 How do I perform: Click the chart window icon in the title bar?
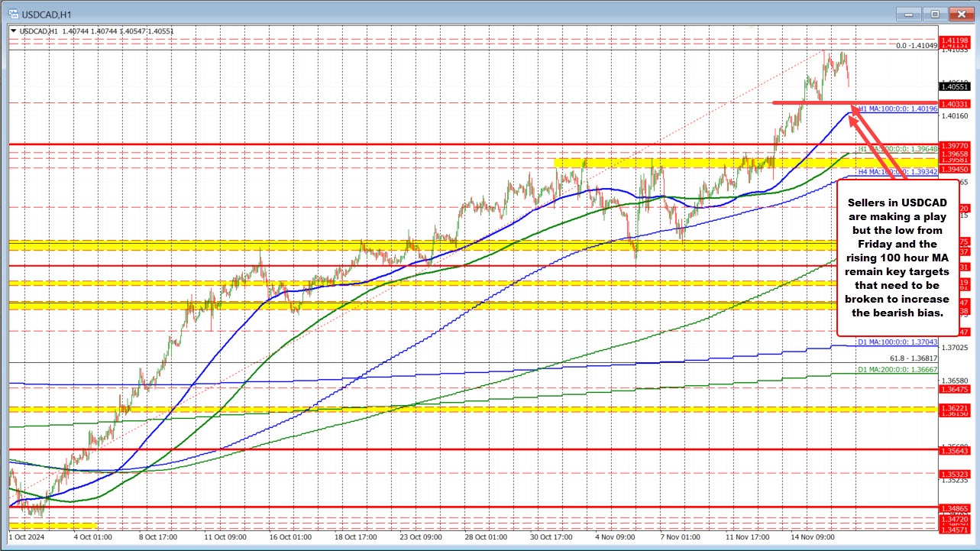coord(12,13)
